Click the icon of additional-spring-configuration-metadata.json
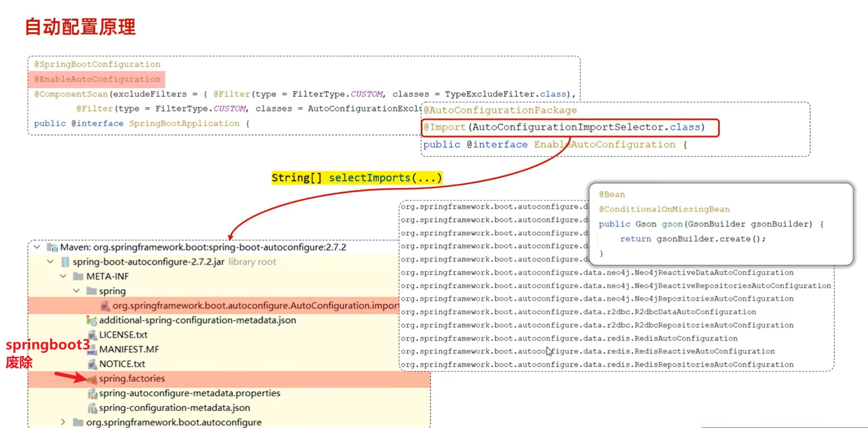 (91, 320)
